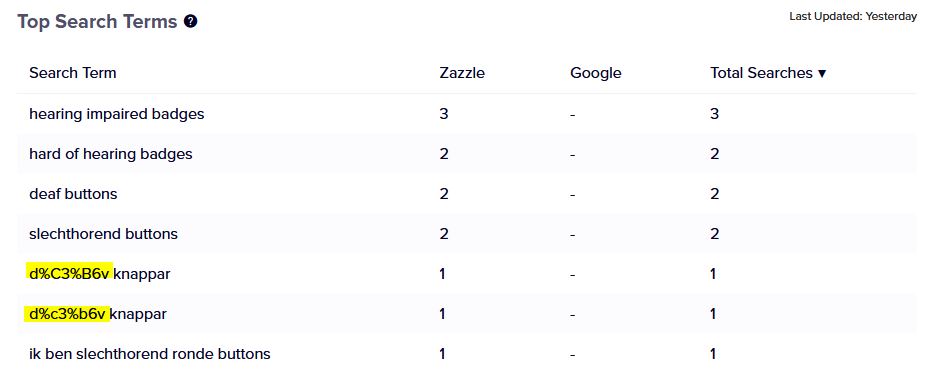Sort by the Search Term column header
Image resolution: width=934 pixels, height=380 pixels.
[x=73, y=73]
